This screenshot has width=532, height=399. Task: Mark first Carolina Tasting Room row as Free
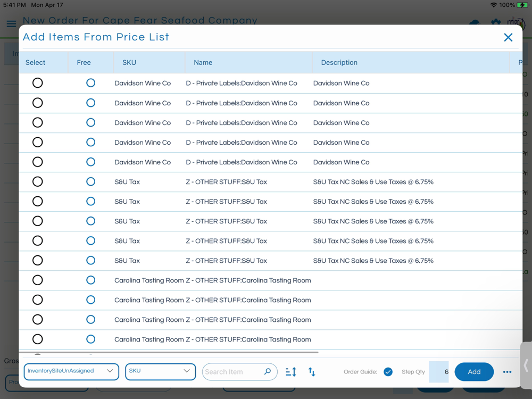[x=90, y=280]
